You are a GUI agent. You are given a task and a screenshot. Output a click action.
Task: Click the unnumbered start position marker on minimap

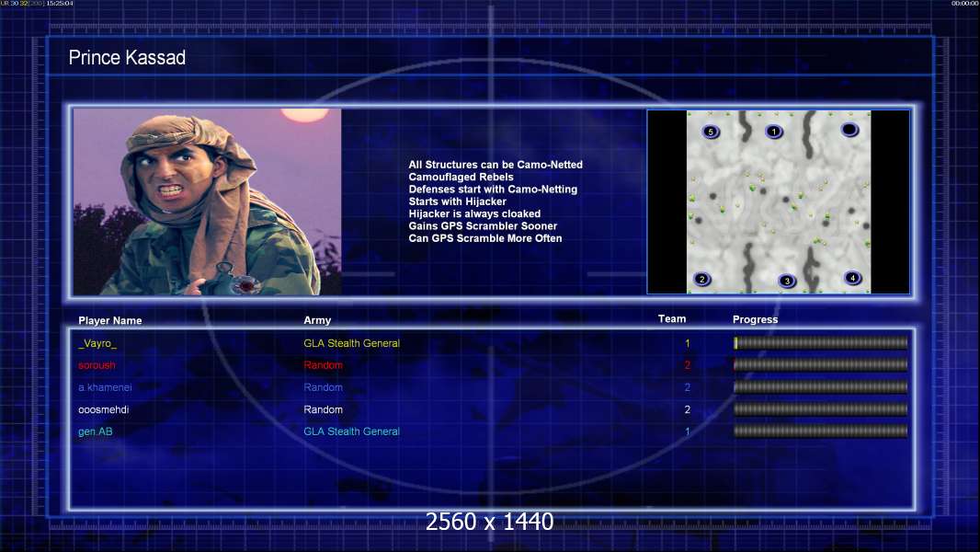pos(849,130)
